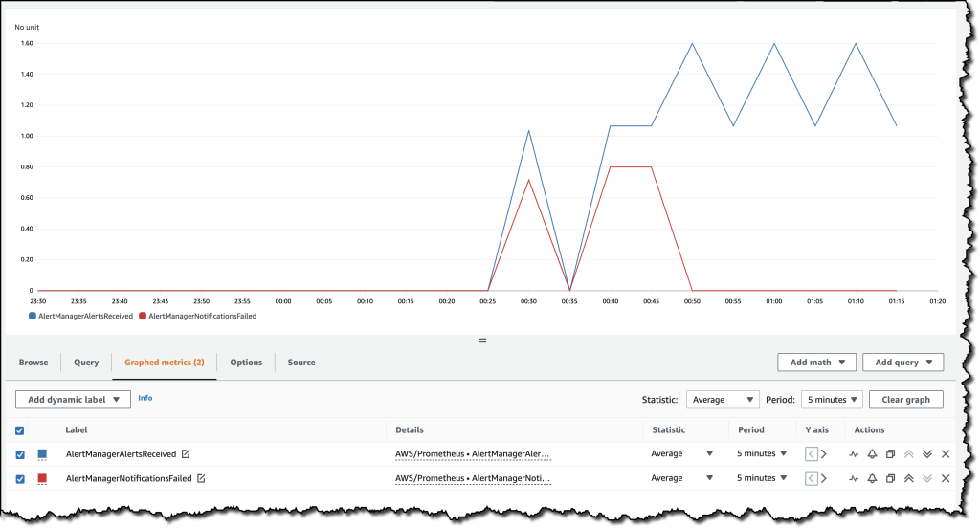Image resolution: width=980 pixels, height=528 pixels.
Task: Click the 01:20 time axis label
Action: click(x=938, y=301)
